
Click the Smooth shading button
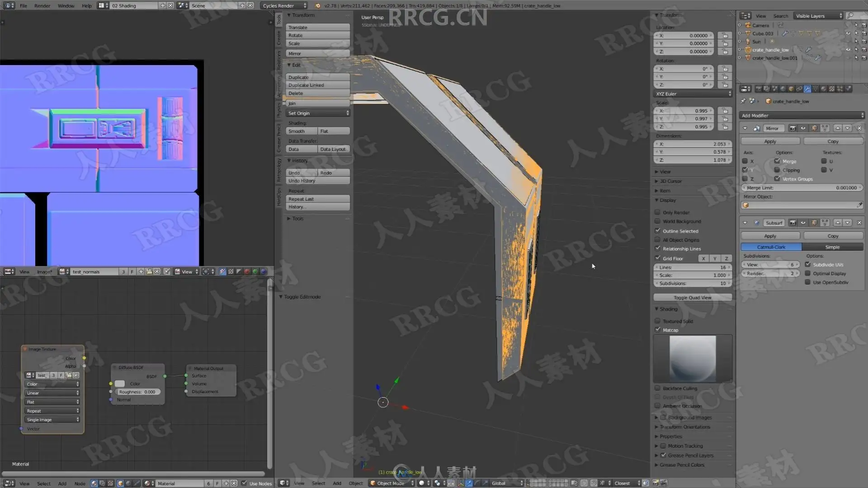301,131
